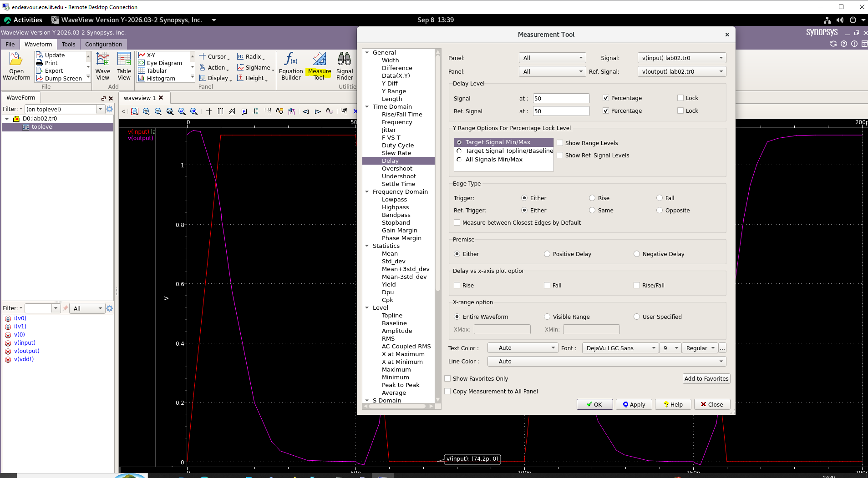The width and height of the screenshot is (868, 478).
Task: Open Text Color Auto dropdown
Action: (523, 348)
